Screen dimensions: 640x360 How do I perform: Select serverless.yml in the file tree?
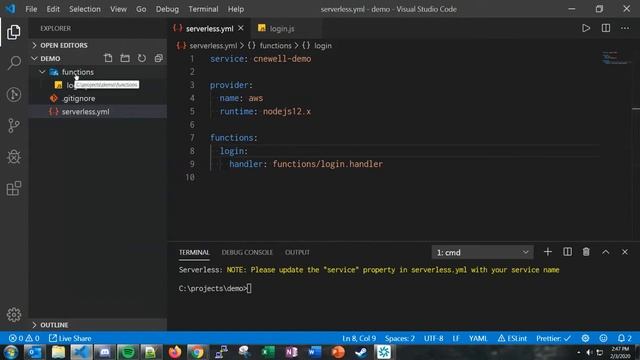pos(98,111)
